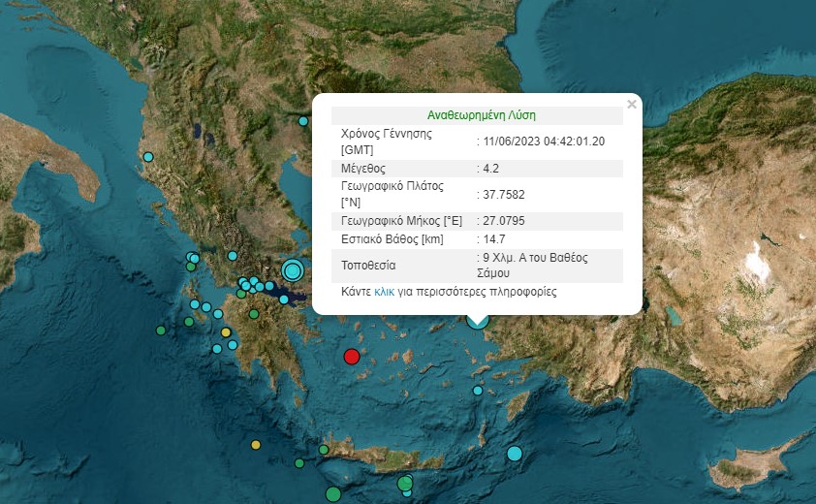
Task: Click the large cyan marker east of Crete
Action: tap(515, 454)
